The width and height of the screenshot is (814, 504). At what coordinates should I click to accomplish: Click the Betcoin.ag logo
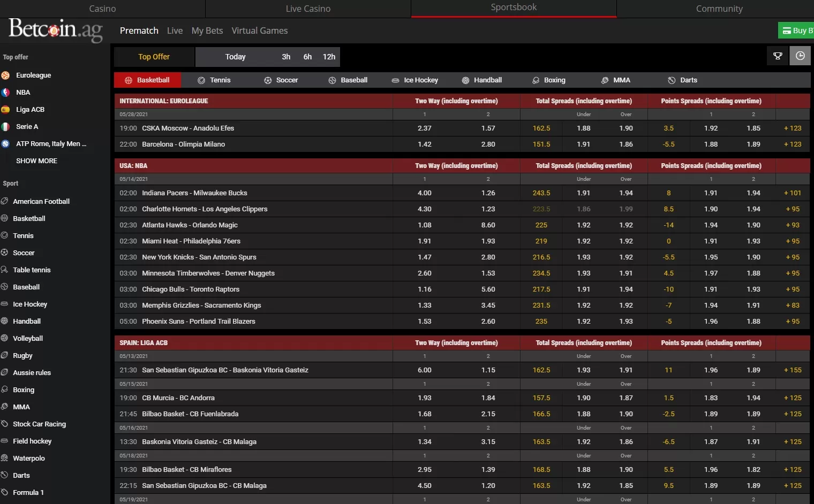pos(56,30)
